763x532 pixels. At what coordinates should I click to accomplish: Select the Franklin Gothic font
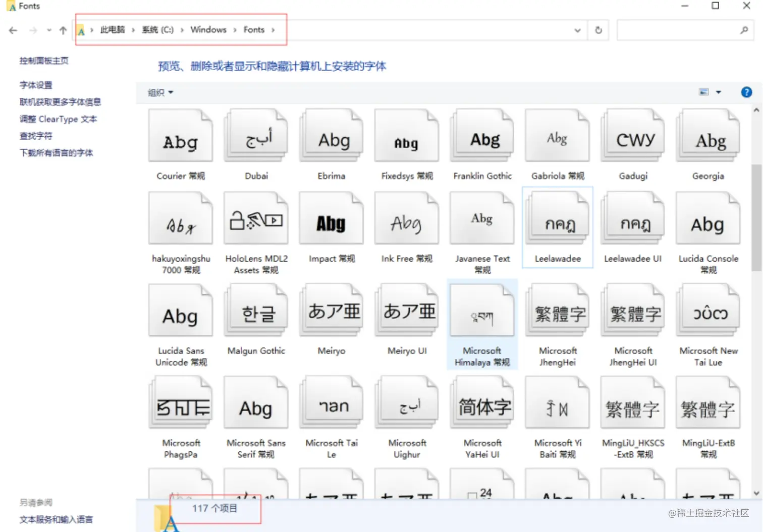[x=482, y=136]
